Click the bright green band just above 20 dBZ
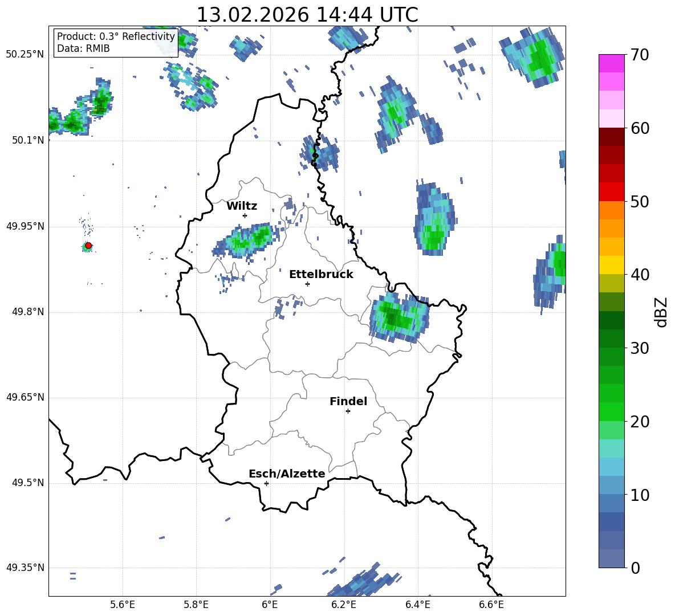This screenshot has height=616, width=675. coord(612,412)
